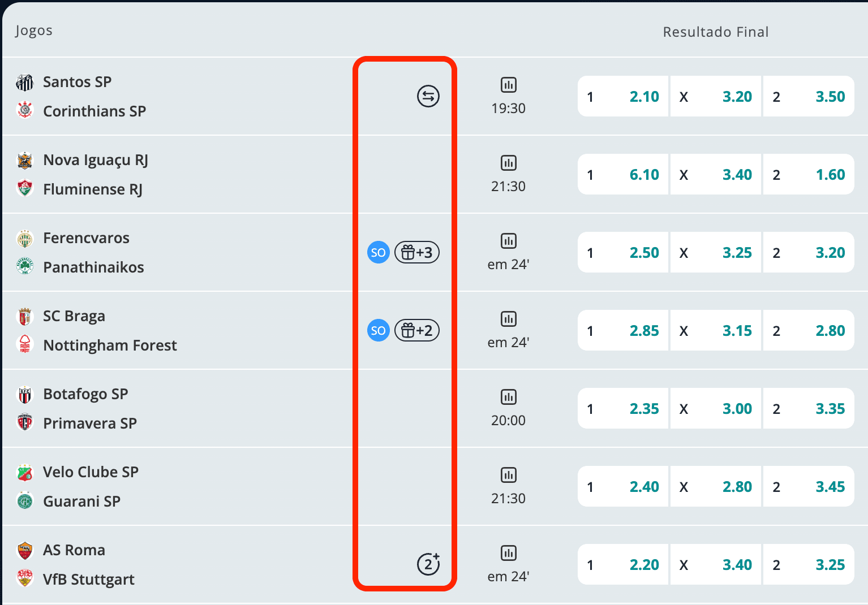Select Santos SP win odds 2.10
Viewport: 868px width, 605px height.
623,96
